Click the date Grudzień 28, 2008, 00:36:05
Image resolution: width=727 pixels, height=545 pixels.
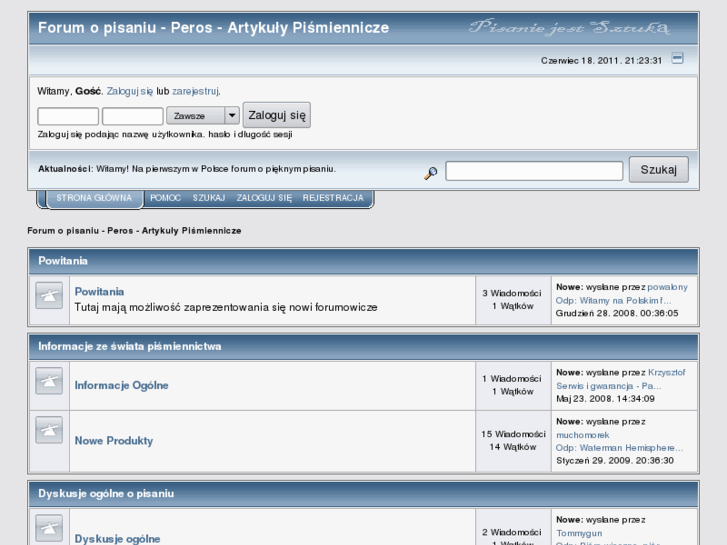point(617,314)
